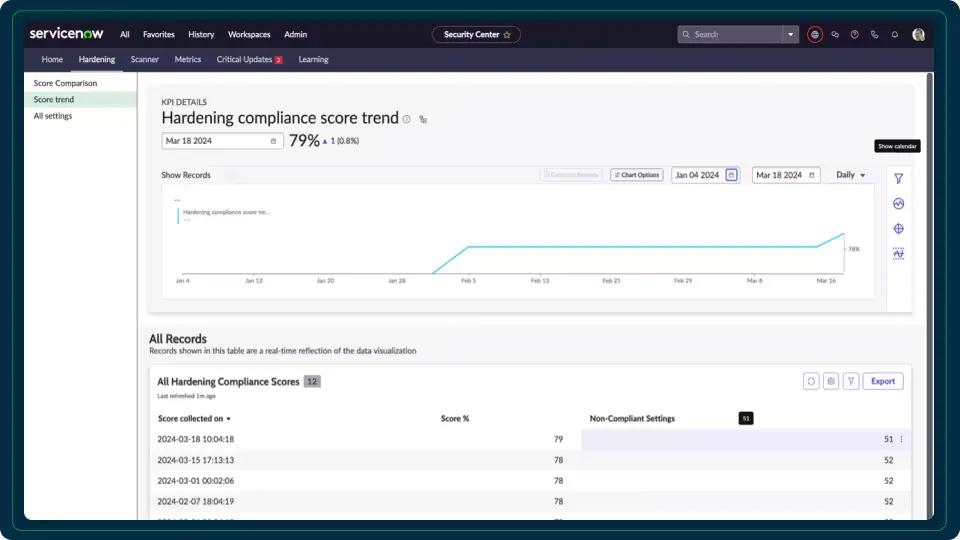Open the chat conversations icon
The height and width of the screenshot is (540, 960).
pyautogui.click(x=834, y=35)
